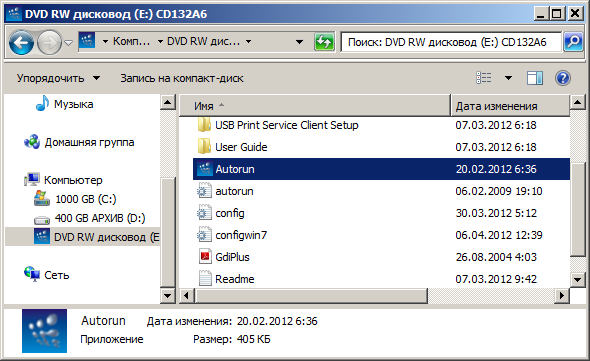Click 'Запись на компакт-диск' toolbar command
The image size is (590, 361).
182,78
